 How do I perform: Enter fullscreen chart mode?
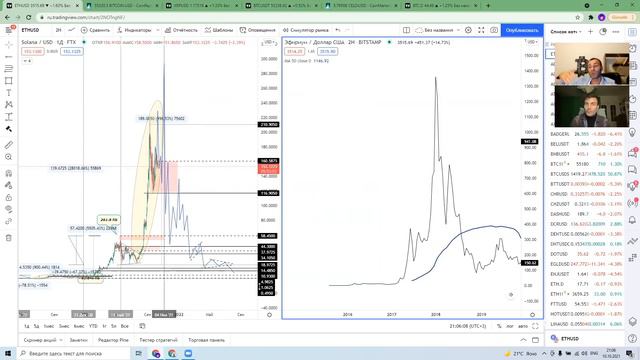481,30
